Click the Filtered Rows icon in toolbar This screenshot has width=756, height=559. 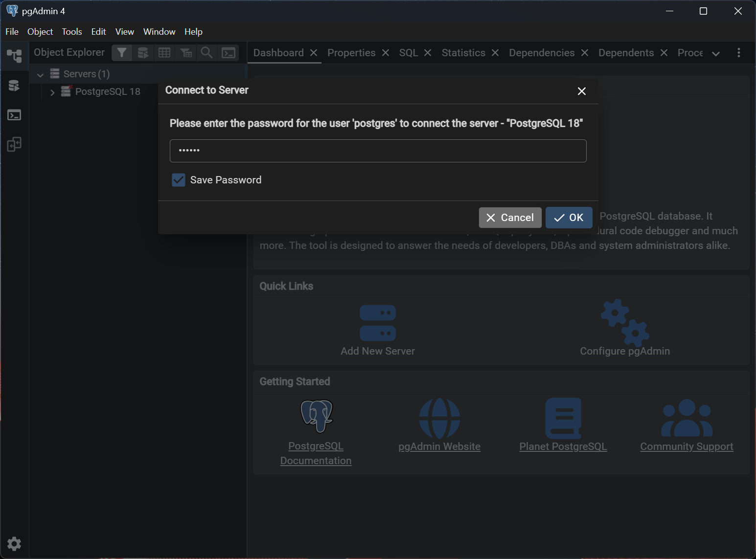pyautogui.click(x=185, y=53)
